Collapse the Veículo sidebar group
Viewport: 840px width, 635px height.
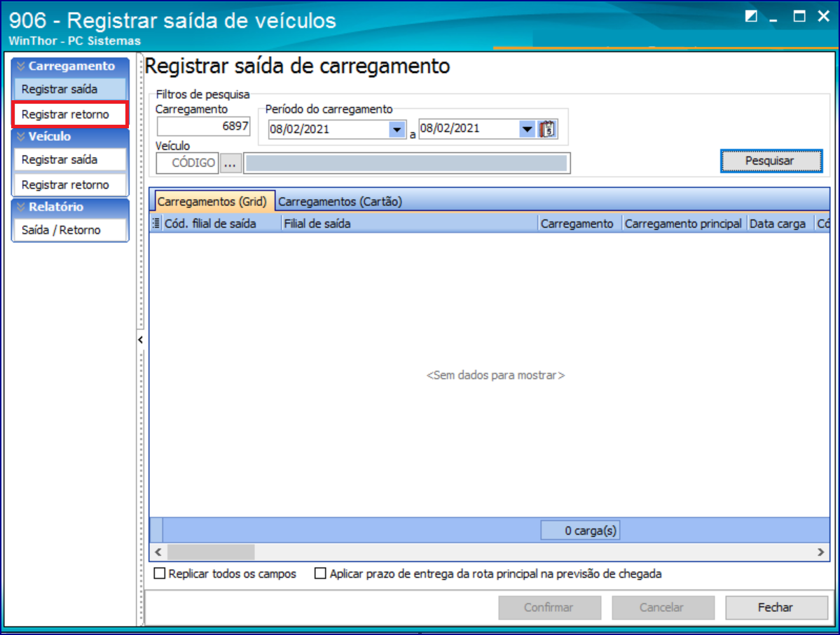tap(70, 137)
